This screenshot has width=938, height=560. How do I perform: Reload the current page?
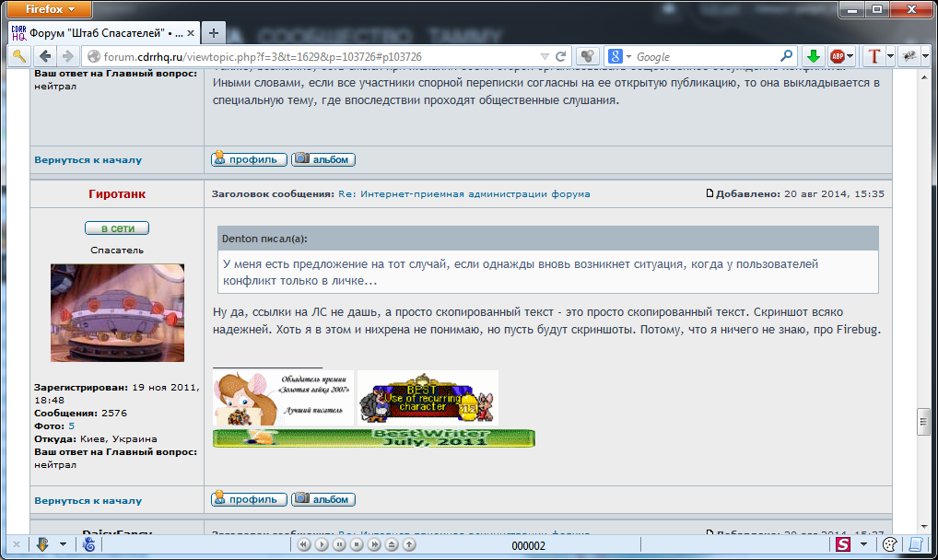tap(560, 57)
